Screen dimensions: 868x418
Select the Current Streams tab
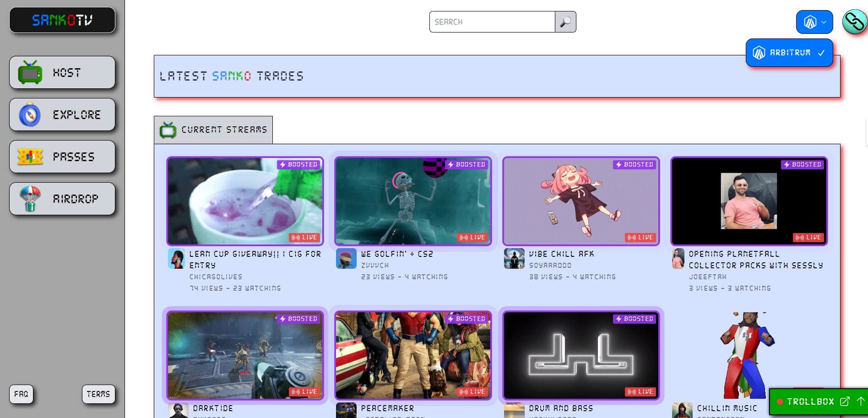click(213, 130)
